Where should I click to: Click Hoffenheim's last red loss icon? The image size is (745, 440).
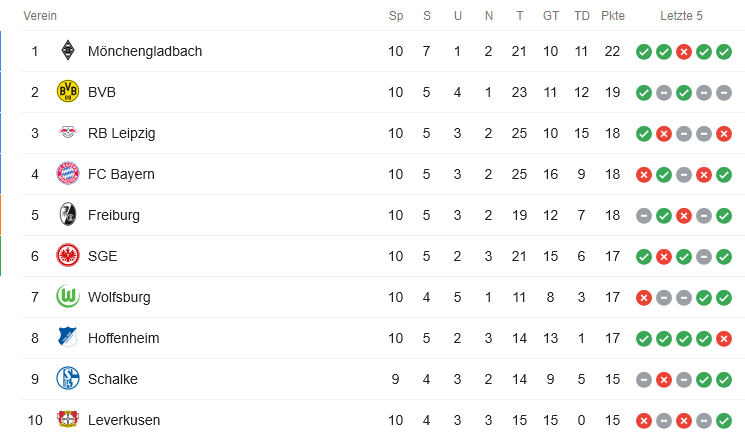coord(724,338)
